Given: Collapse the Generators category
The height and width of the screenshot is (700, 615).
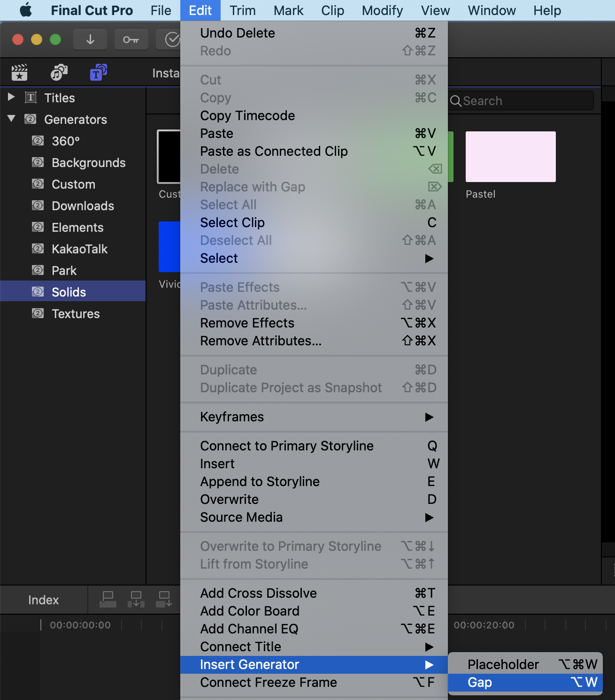Looking at the screenshot, I should pyautogui.click(x=12, y=119).
